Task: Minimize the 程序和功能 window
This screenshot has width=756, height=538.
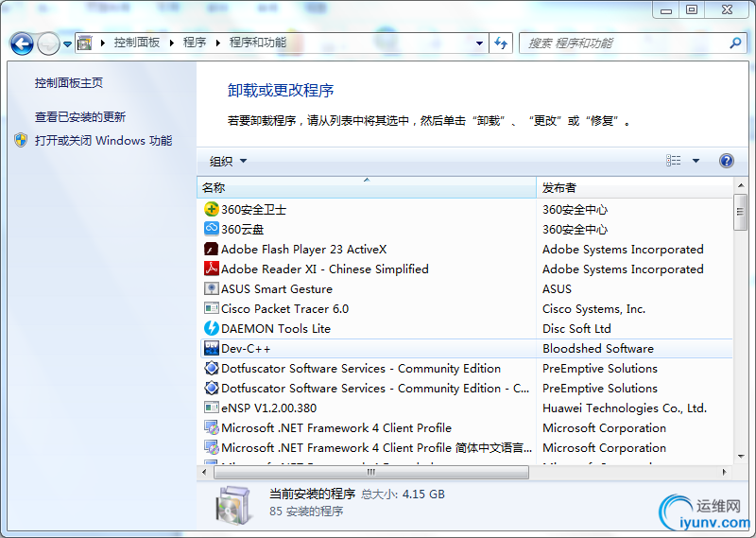Action: [x=666, y=9]
